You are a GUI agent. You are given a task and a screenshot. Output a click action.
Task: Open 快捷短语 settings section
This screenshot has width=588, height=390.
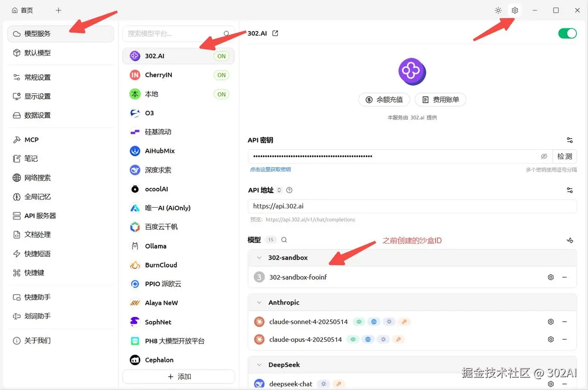(61, 254)
